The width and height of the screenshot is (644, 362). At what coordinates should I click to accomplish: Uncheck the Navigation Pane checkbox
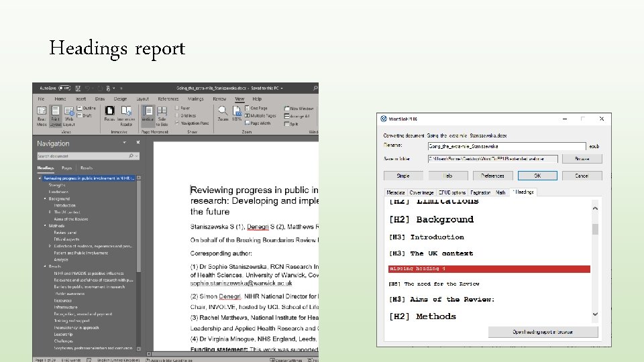(x=177, y=123)
